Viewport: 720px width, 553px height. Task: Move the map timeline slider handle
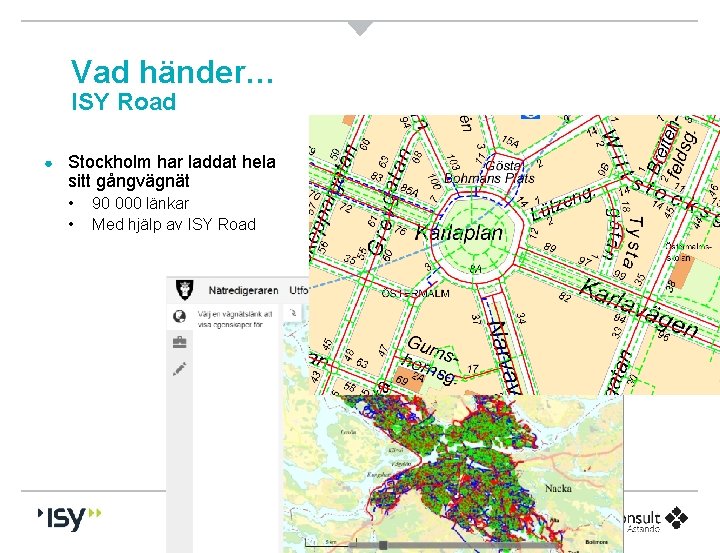click(x=382, y=545)
